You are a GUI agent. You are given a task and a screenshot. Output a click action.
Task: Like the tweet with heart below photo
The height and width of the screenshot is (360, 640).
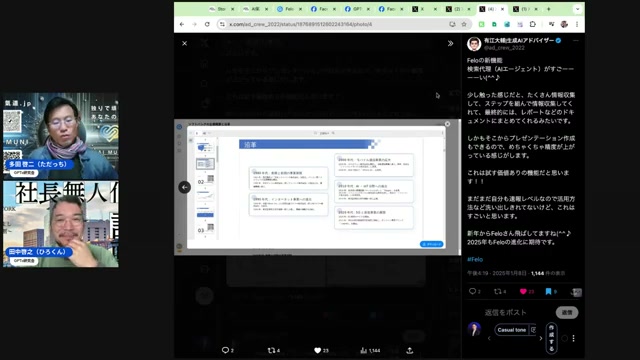(x=318, y=350)
